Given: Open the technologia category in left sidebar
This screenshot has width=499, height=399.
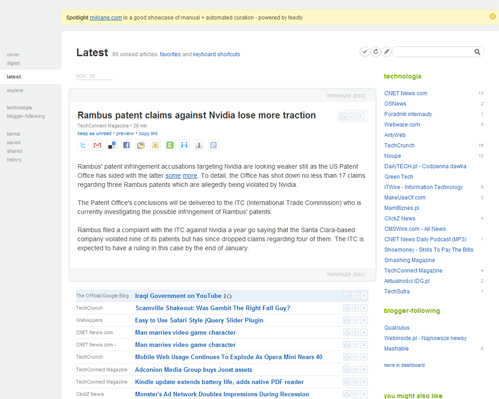Looking at the screenshot, I should (19, 107).
